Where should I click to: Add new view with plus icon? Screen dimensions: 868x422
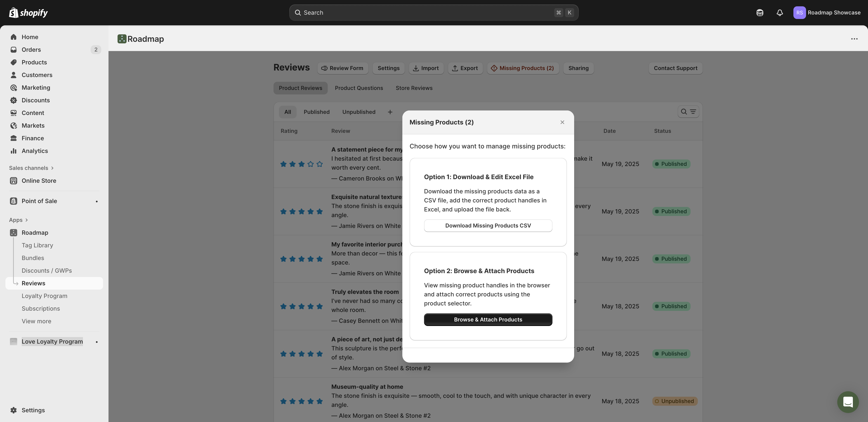[x=390, y=112]
